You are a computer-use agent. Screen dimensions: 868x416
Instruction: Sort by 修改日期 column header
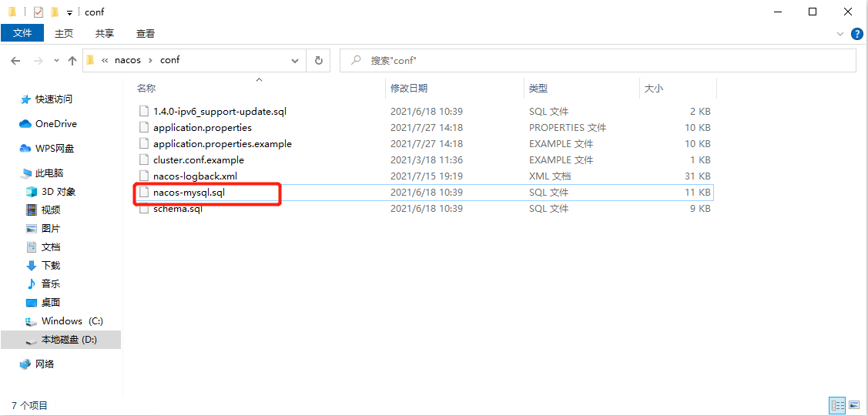(408, 88)
